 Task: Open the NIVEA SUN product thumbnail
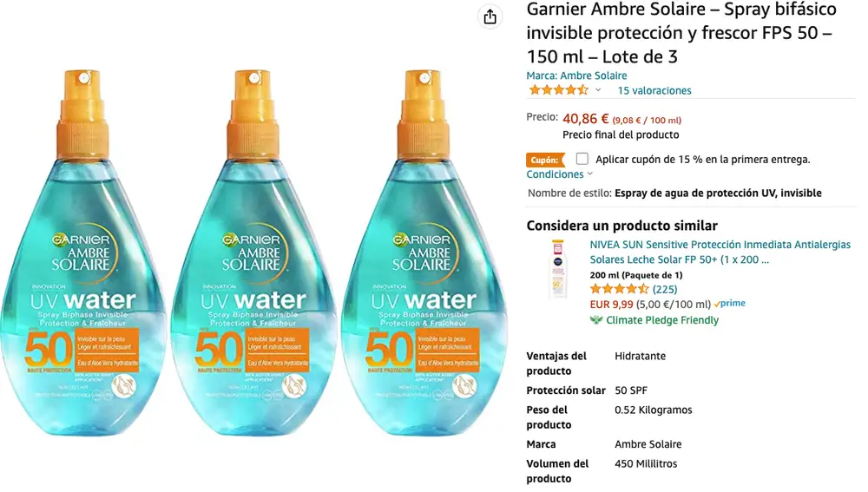point(556,268)
